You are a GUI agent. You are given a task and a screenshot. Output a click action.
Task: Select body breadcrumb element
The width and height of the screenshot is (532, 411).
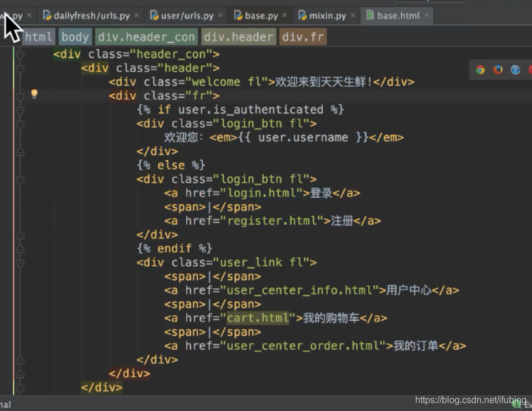point(75,36)
